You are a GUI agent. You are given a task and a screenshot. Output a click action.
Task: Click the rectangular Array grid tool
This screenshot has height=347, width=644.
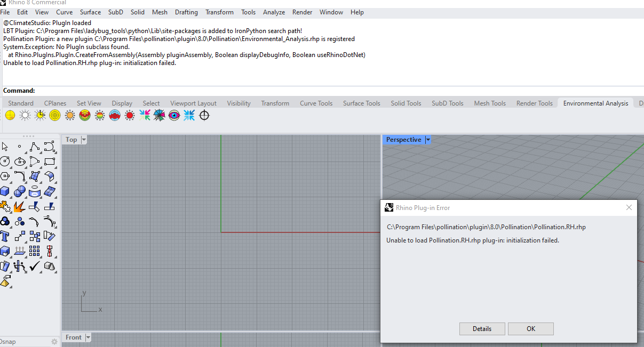[35, 251]
